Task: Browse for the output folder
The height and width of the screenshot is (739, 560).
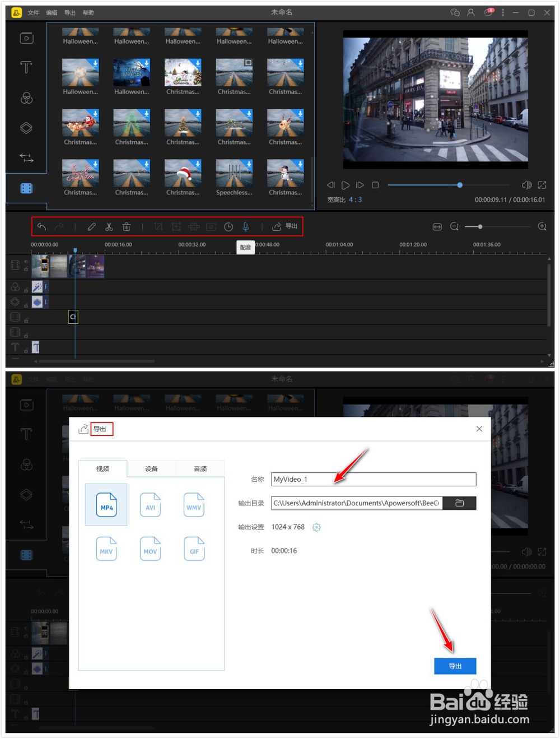Action: coord(459,503)
